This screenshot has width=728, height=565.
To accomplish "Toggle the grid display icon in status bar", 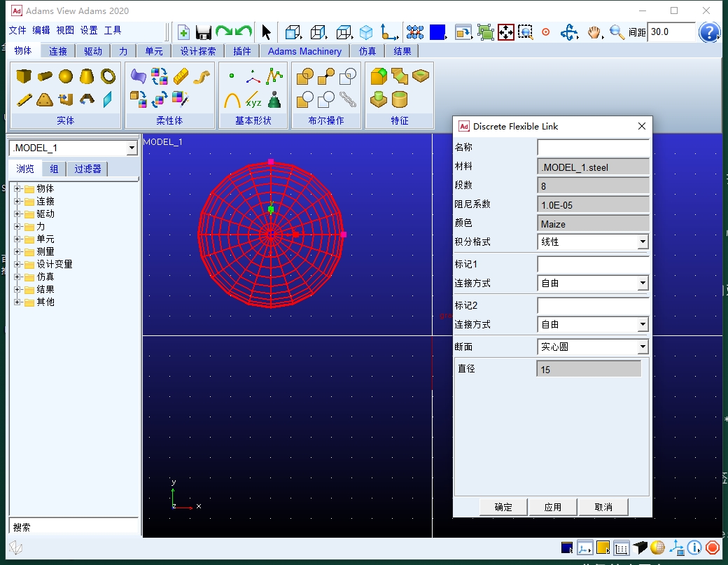I will (x=621, y=548).
